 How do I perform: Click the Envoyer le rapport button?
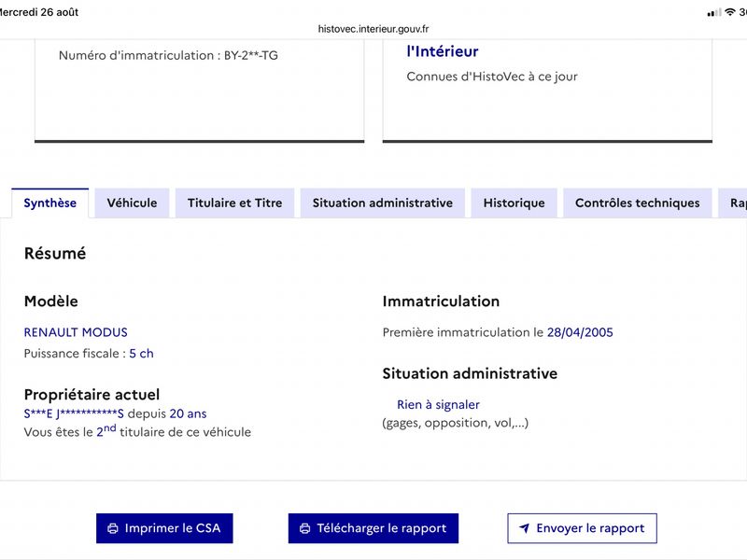(582, 528)
